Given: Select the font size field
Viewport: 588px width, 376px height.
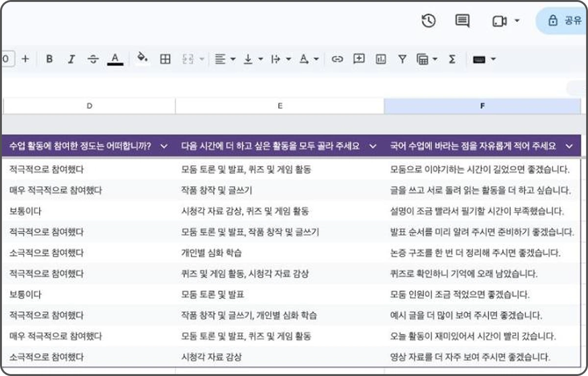Looking at the screenshot, I should (x=7, y=59).
